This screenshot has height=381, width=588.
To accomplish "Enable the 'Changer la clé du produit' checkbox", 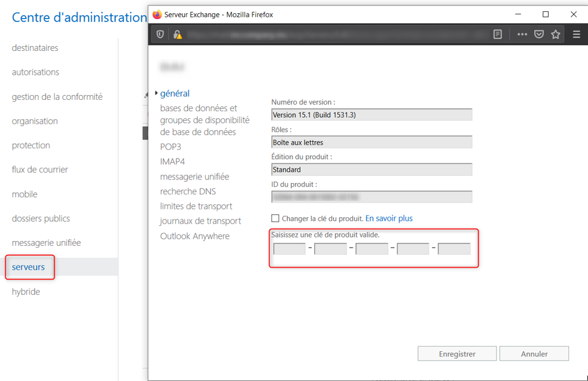I will [x=275, y=218].
